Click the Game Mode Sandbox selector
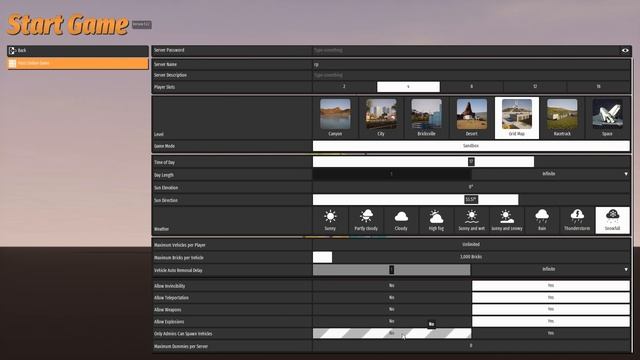 click(x=471, y=146)
